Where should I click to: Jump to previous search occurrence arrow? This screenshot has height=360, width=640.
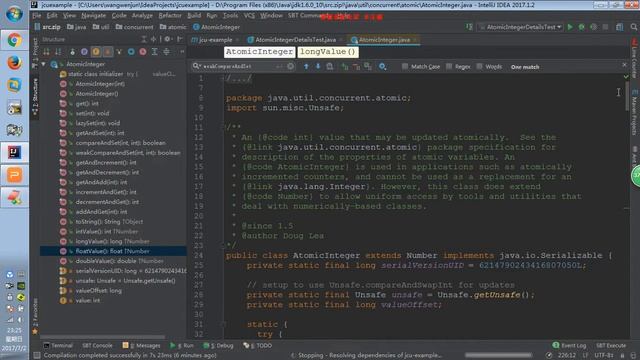click(306, 66)
